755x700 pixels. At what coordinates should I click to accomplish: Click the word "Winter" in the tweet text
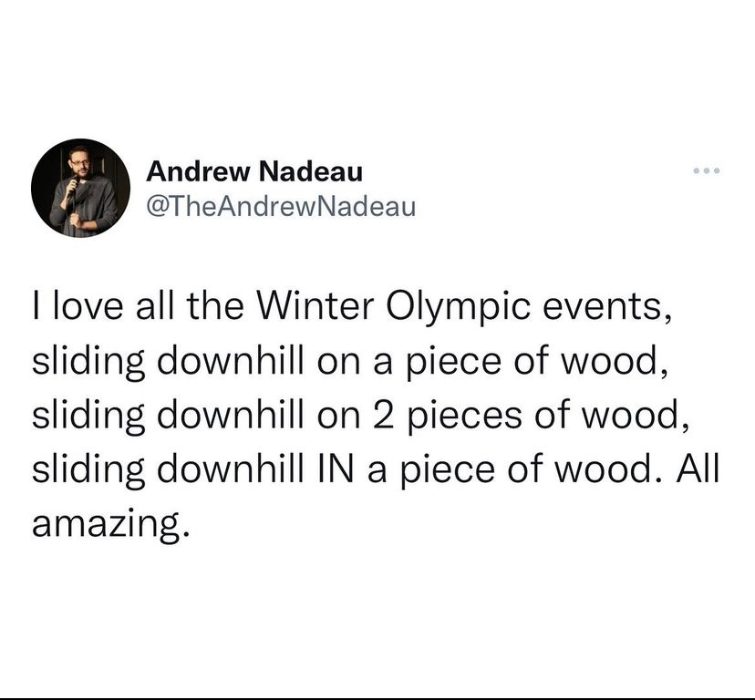pyautogui.click(x=316, y=306)
